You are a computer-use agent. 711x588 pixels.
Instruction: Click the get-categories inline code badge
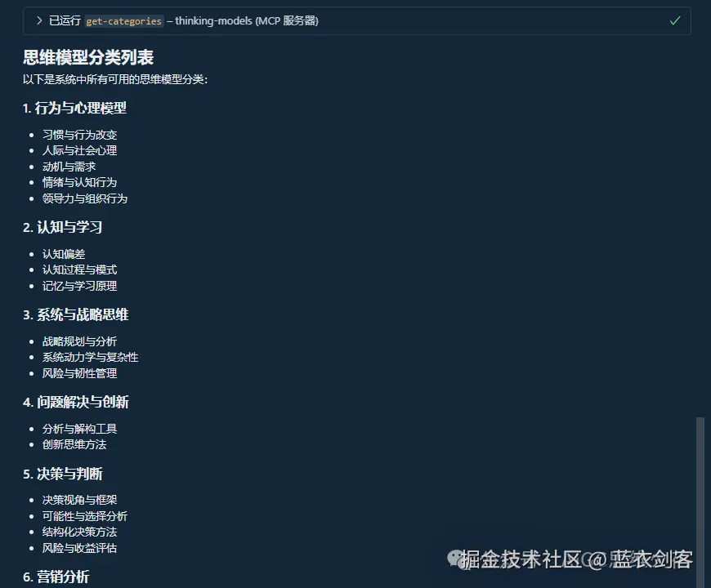pyautogui.click(x=123, y=21)
